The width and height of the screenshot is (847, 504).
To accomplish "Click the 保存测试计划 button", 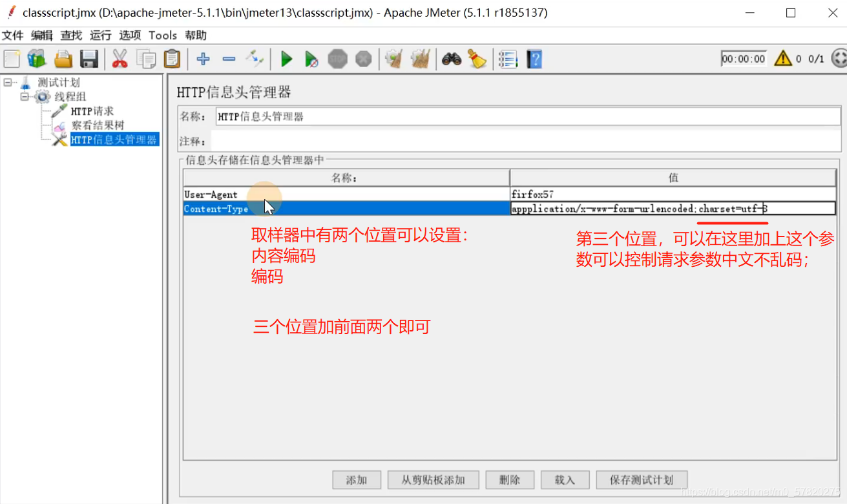I will pyautogui.click(x=642, y=480).
